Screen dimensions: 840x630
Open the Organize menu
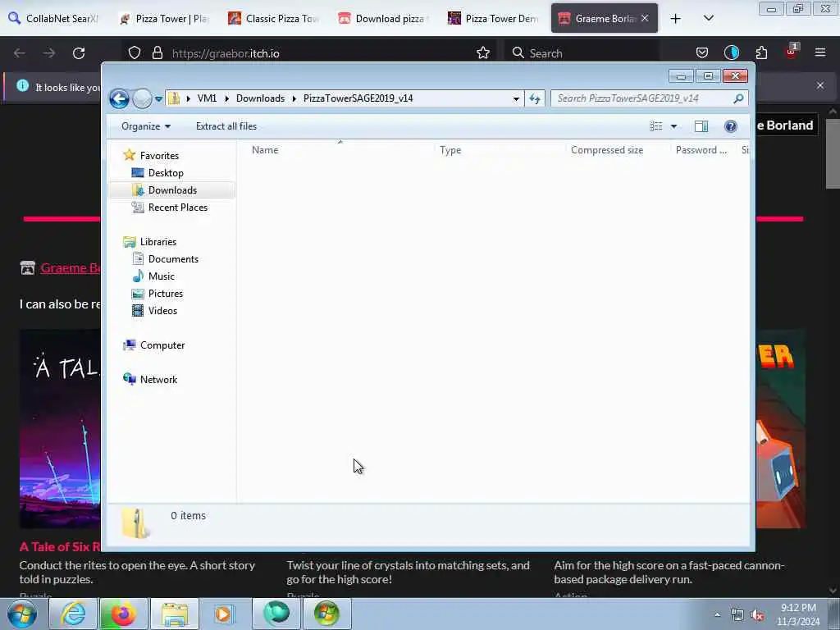click(x=146, y=126)
